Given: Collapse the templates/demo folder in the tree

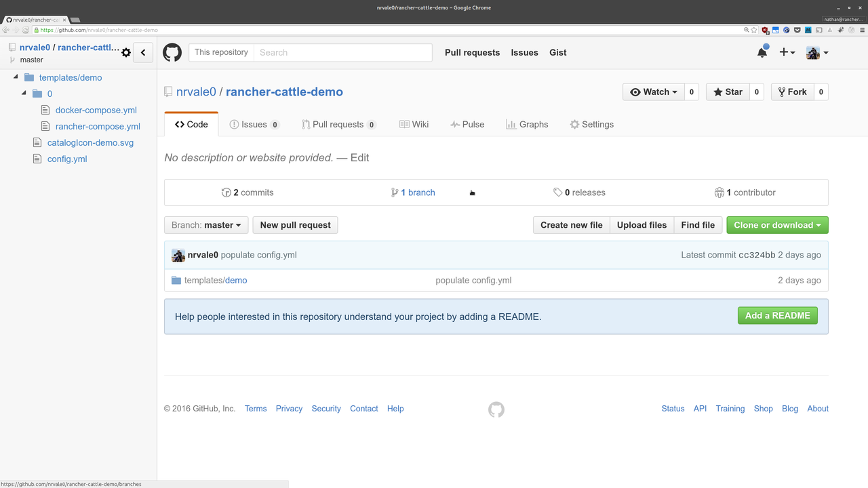Looking at the screenshot, I should pyautogui.click(x=16, y=77).
